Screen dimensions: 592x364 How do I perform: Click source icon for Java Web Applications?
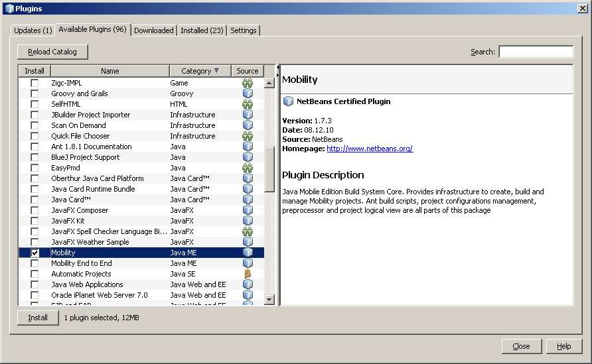[x=248, y=284]
